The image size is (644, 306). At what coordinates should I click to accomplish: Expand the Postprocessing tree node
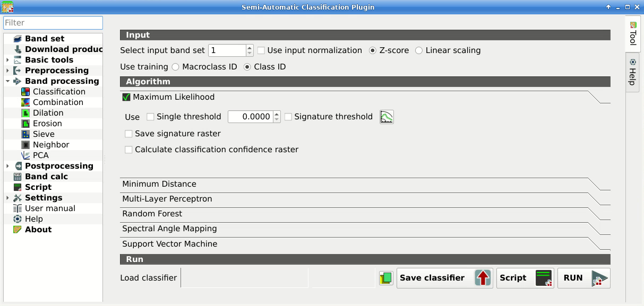click(7, 166)
